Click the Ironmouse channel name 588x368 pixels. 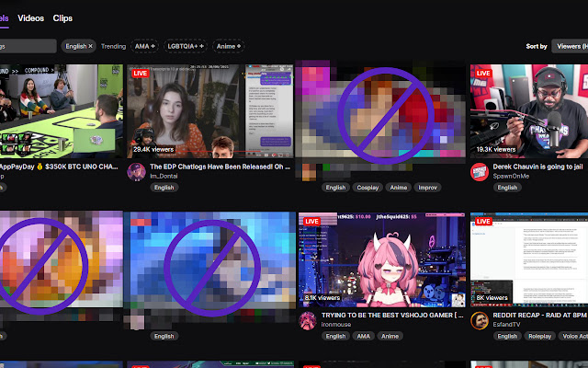[x=336, y=325]
